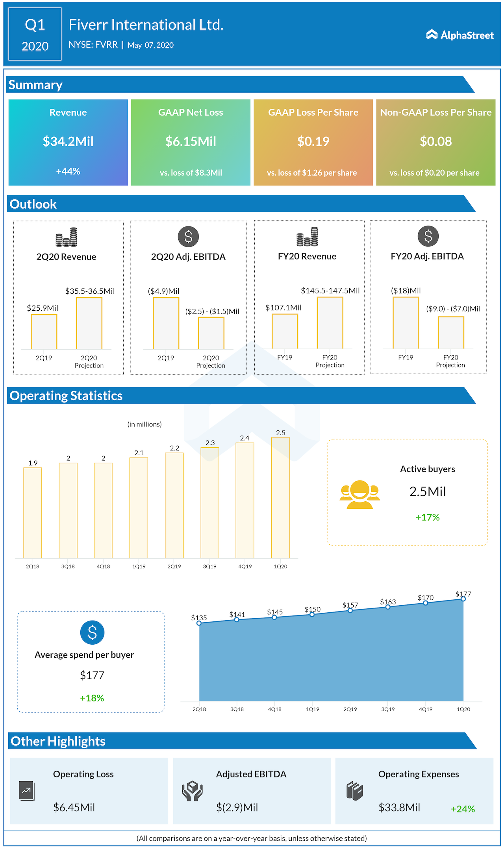The height and width of the screenshot is (849, 504).
Task: Click the coin stack icon above 2Q20 Revenue
Action: [66, 237]
